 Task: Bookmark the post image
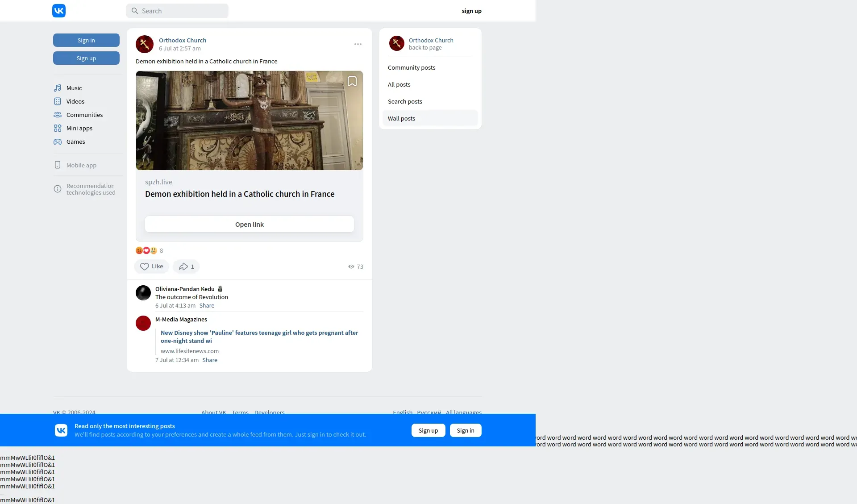point(352,81)
